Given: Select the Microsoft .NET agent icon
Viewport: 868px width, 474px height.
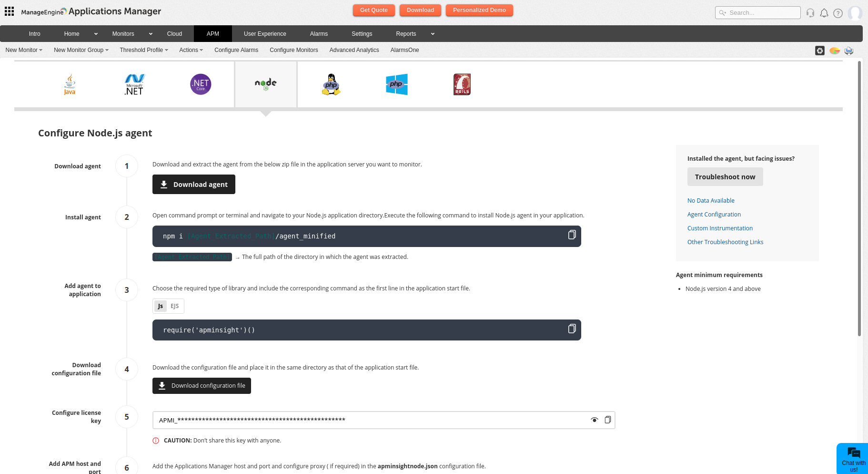Looking at the screenshot, I should point(134,84).
